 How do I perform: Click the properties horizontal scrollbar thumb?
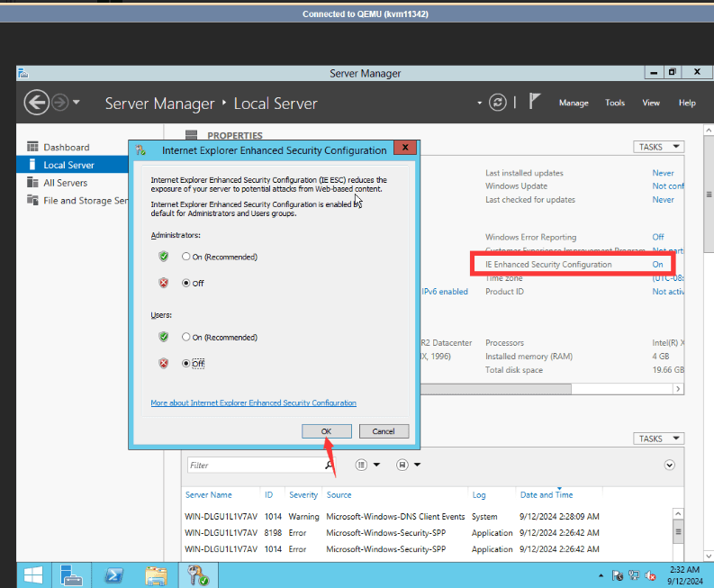495,388
